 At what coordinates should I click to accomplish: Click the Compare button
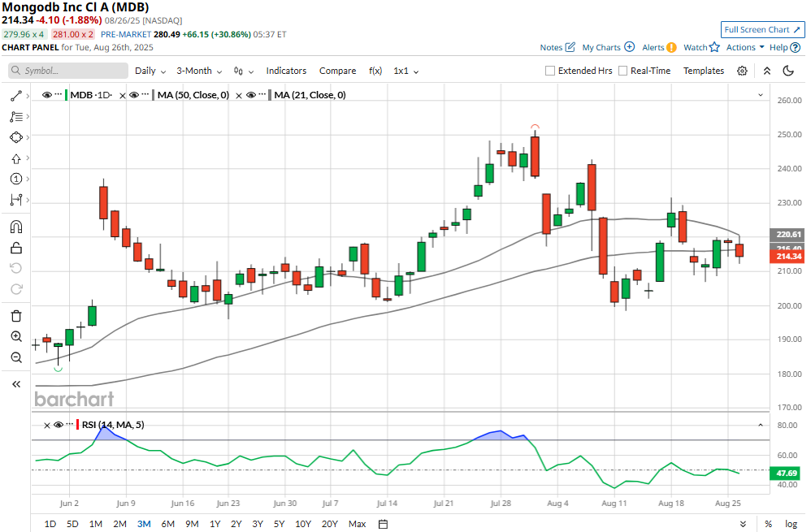pyautogui.click(x=338, y=71)
